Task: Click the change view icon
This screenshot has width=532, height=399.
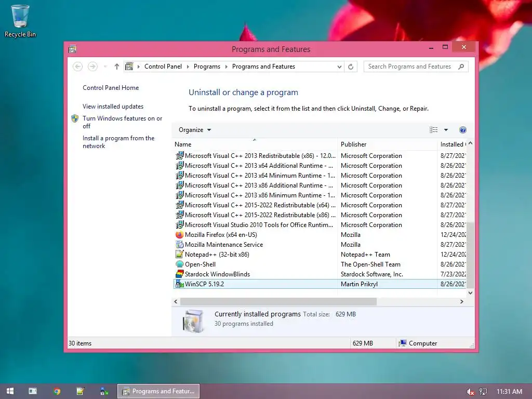Action: [434, 130]
